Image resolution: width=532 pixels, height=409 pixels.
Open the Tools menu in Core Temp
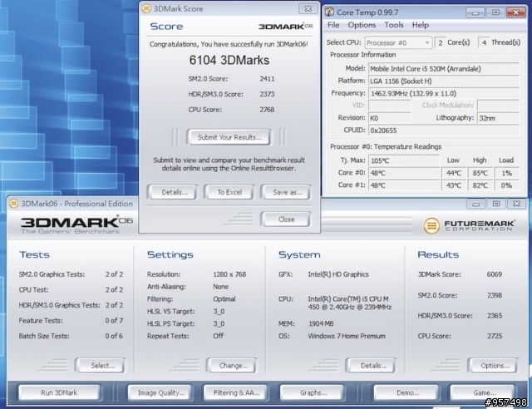coord(393,25)
